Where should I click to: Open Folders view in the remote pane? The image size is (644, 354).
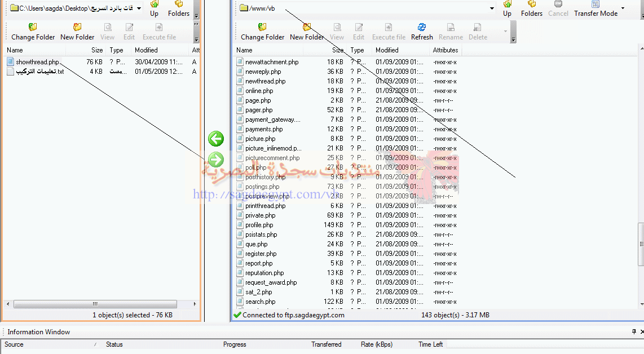[531, 8]
